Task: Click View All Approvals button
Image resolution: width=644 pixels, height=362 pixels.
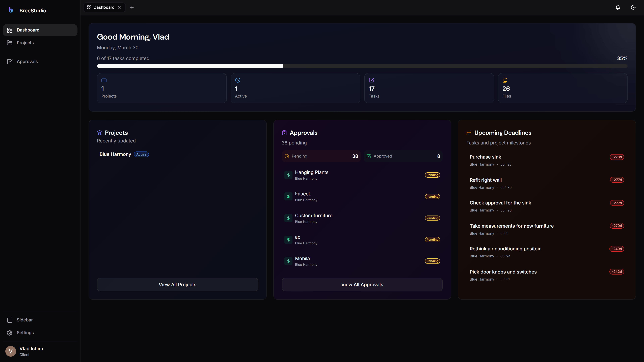Action: tap(362, 285)
